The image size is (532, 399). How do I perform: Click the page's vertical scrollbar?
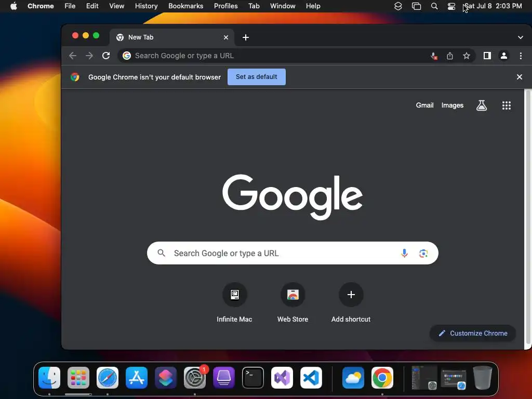[x=528, y=217]
